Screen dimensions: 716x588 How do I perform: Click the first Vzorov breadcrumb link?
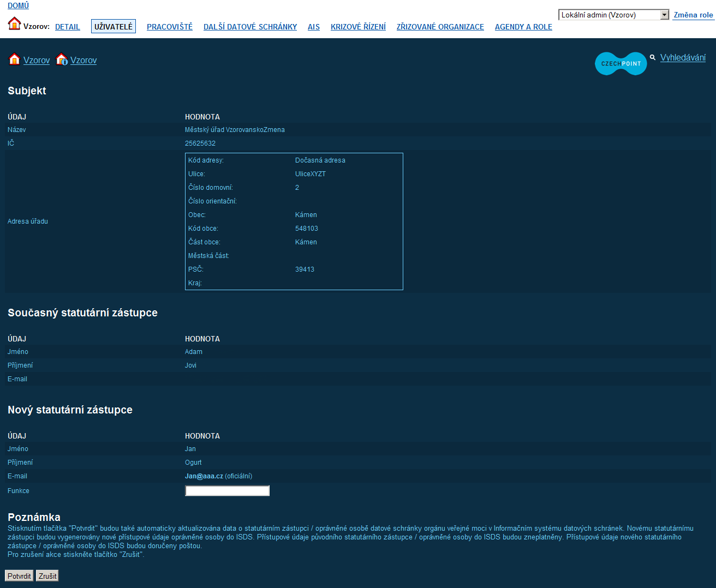point(37,60)
